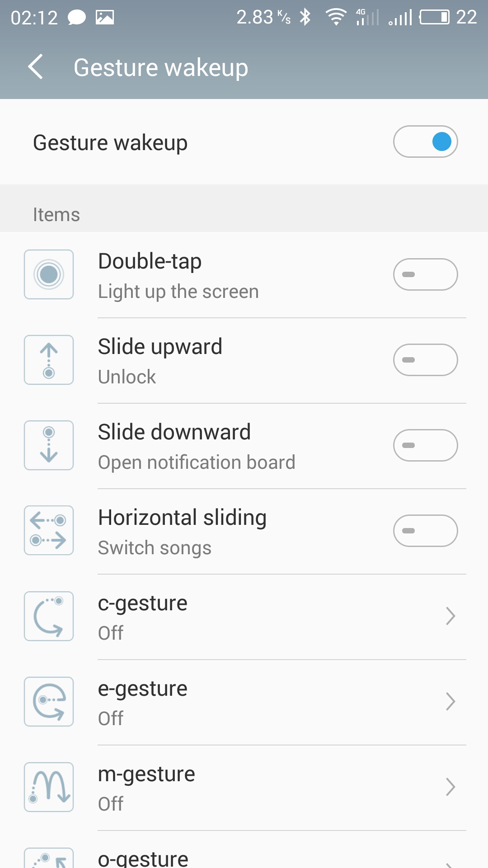Tap the m-gesture icon
488x868 pixels.
49,787
